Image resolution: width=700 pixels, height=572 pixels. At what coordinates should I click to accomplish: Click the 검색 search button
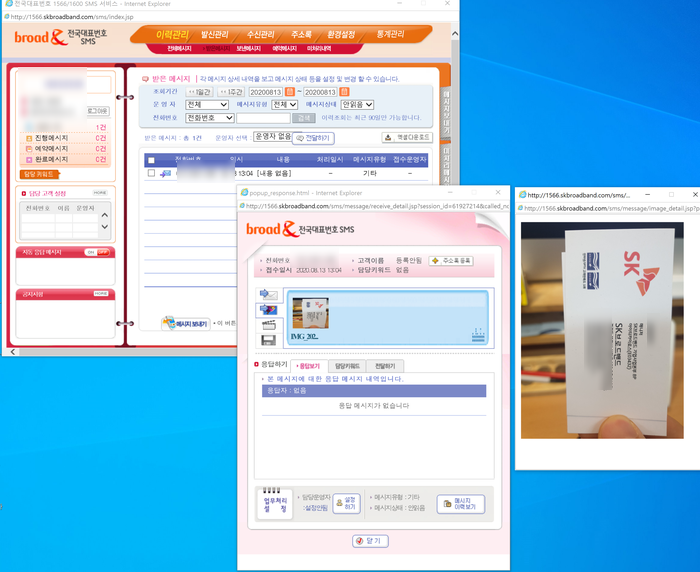click(304, 118)
